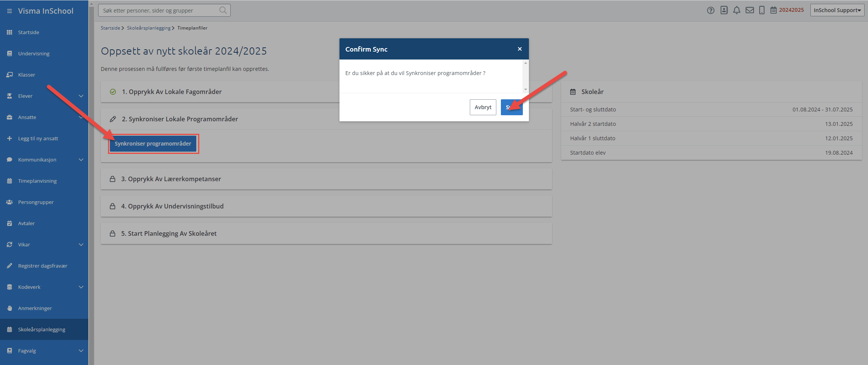Open the Timeplanvisning menu item

pyautogui.click(x=44, y=181)
